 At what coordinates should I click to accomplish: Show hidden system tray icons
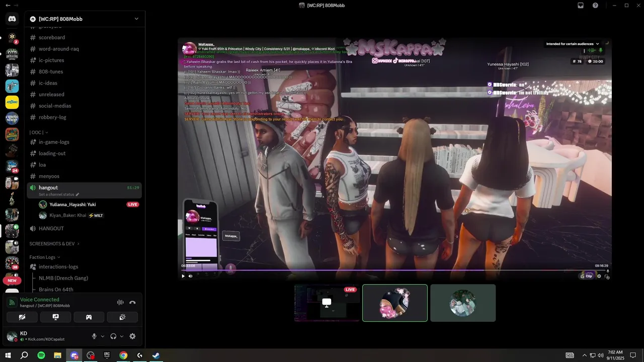(x=585, y=355)
